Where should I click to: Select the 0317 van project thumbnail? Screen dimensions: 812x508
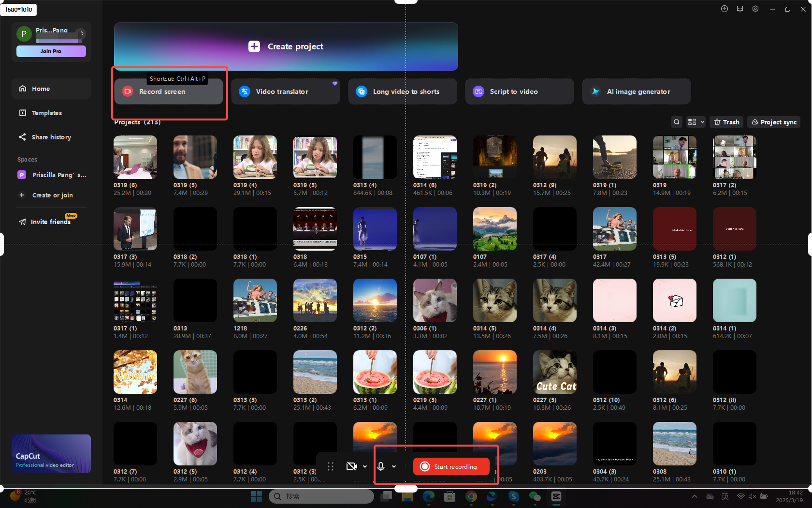click(x=615, y=229)
